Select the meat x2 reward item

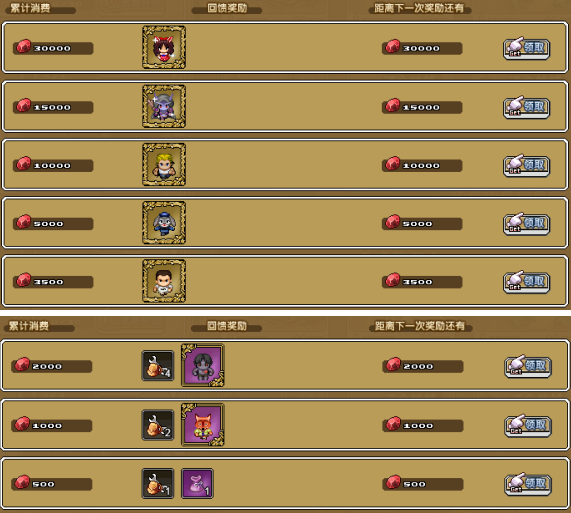pyautogui.click(x=158, y=425)
